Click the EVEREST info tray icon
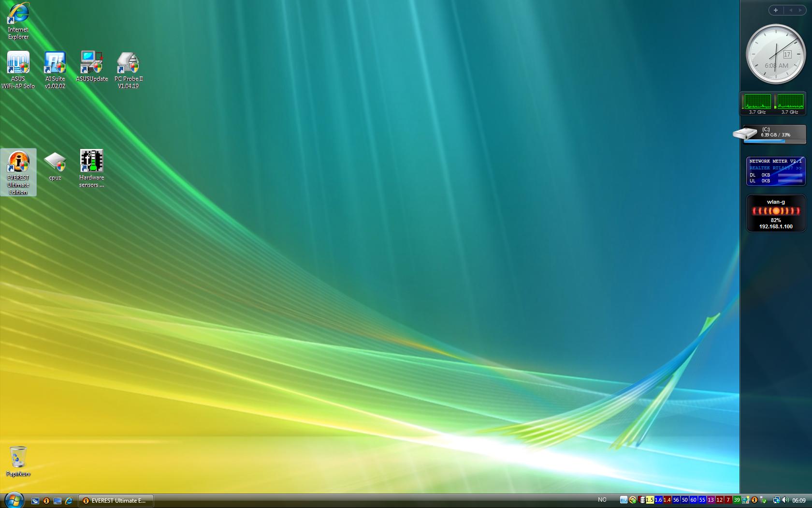The height and width of the screenshot is (508, 812). (x=754, y=500)
